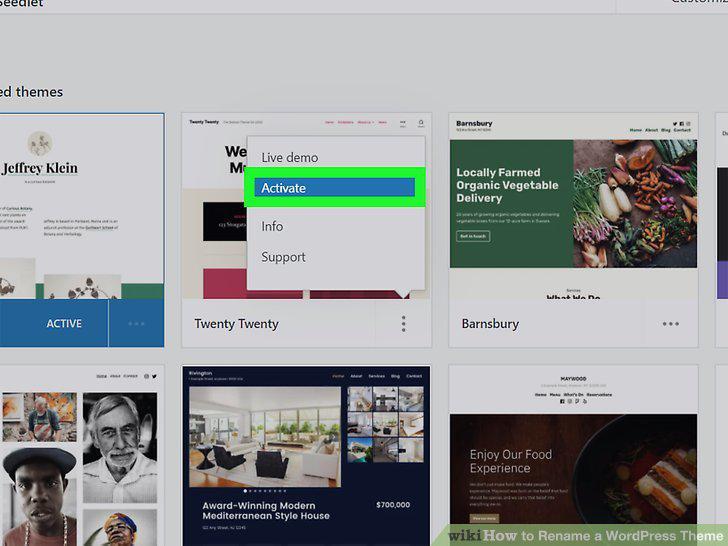Open Twenty Twenty's three-dot options menu
The image size is (728, 546).
point(403,324)
